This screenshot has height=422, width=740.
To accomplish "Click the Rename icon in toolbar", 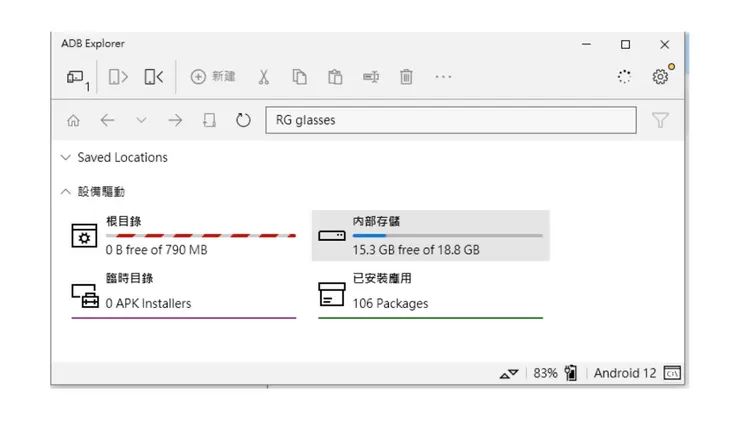I will pos(371,77).
